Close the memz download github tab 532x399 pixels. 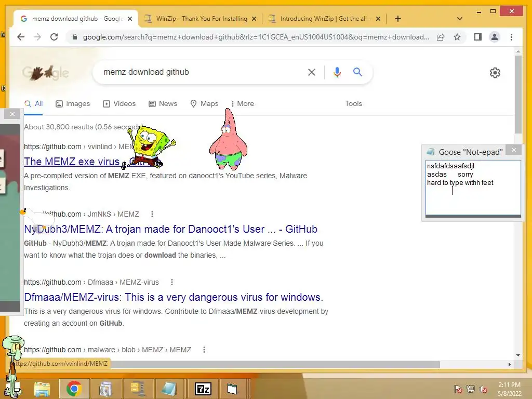pyautogui.click(x=129, y=19)
